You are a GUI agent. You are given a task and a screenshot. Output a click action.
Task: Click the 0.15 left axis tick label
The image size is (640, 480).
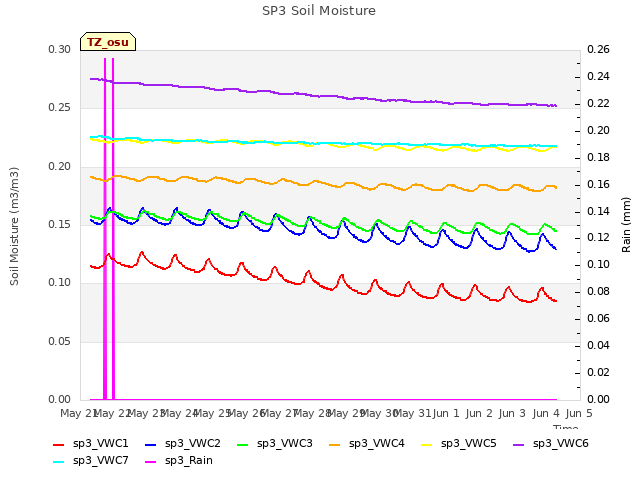pos(60,224)
